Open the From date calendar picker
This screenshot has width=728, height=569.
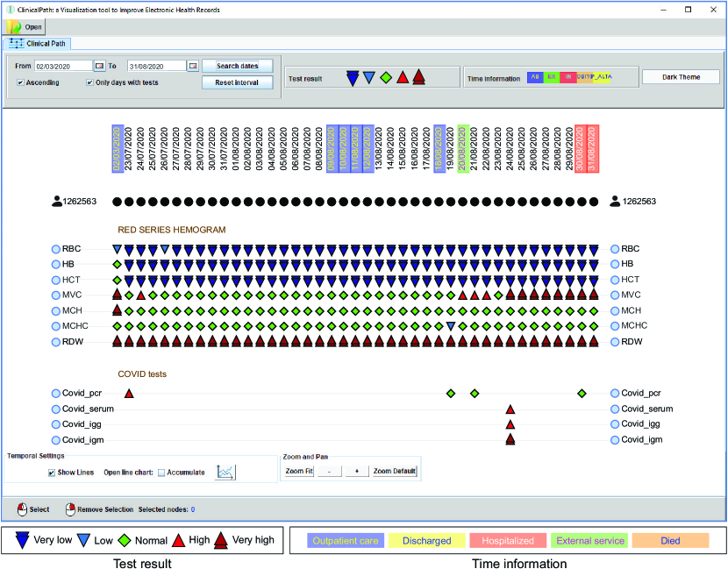(x=100, y=66)
